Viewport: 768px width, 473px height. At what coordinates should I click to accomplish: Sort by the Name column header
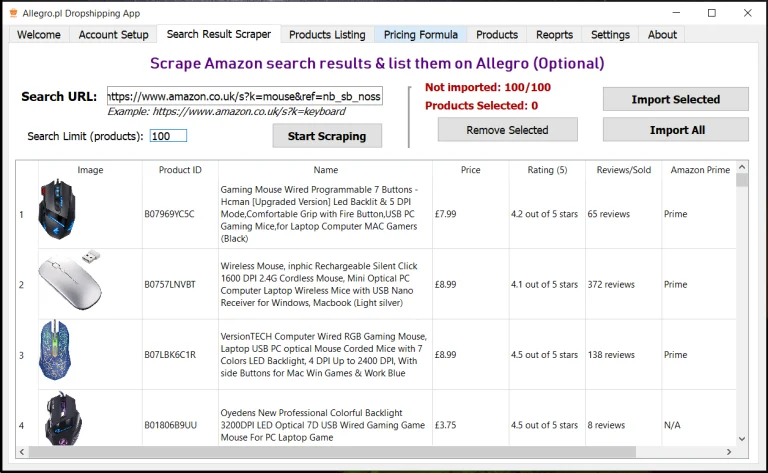[x=326, y=170]
